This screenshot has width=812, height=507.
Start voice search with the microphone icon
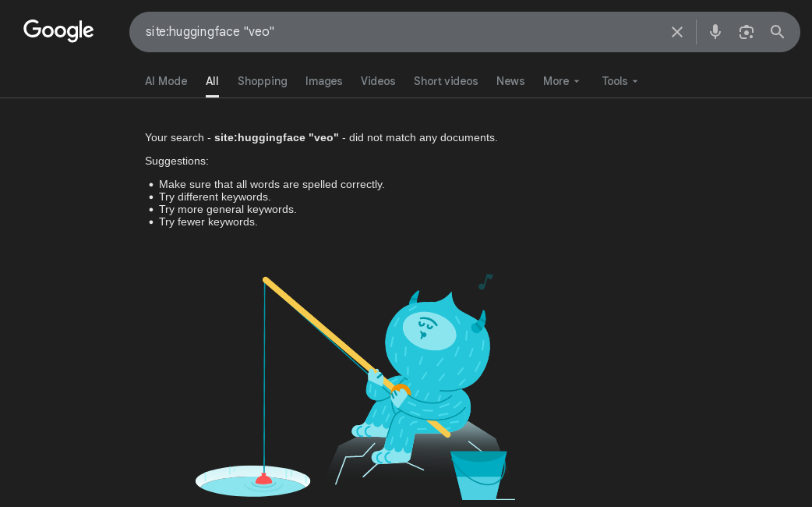point(715,32)
